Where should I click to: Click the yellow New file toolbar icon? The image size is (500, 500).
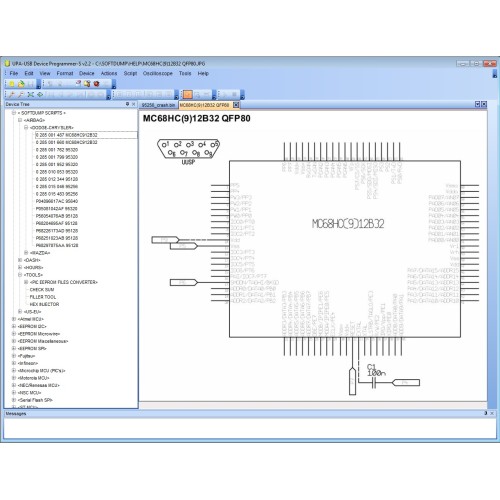pos(12,84)
